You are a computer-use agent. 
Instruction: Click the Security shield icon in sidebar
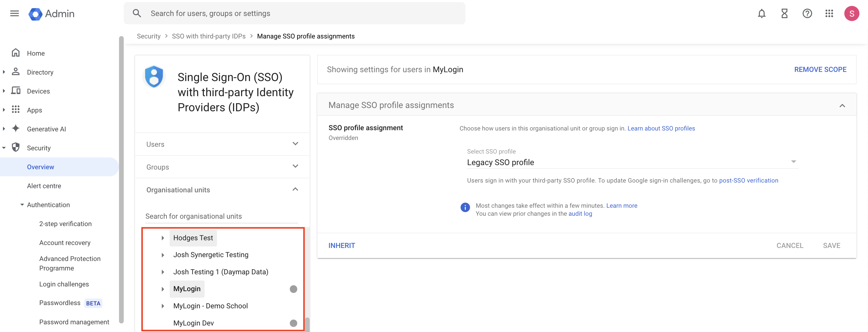16,147
